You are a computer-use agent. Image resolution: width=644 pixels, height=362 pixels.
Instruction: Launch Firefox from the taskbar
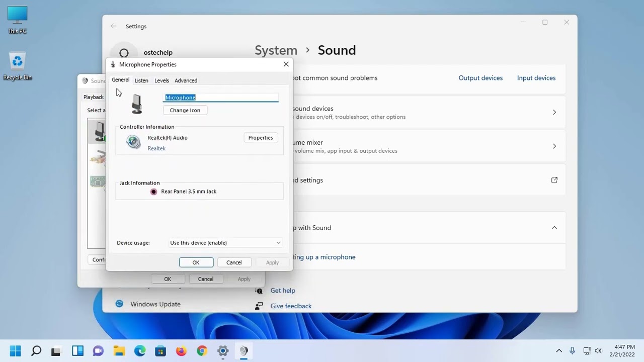pyautogui.click(x=181, y=351)
